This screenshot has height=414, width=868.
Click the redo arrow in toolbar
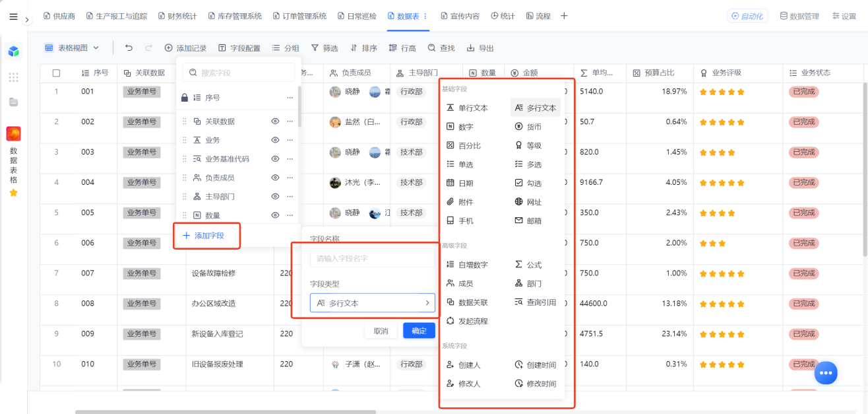[x=149, y=48]
